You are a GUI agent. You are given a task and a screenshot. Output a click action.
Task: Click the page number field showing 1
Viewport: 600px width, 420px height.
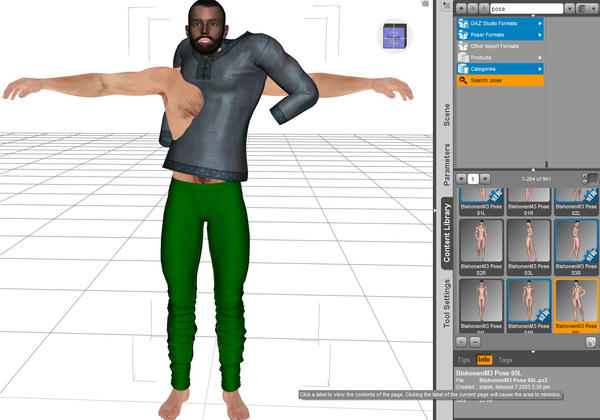(x=473, y=179)
